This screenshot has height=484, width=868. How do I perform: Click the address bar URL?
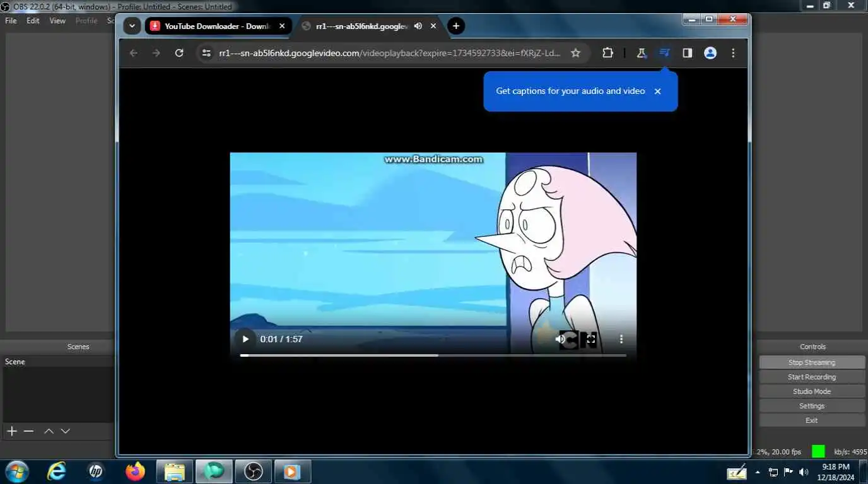point(390,53)
